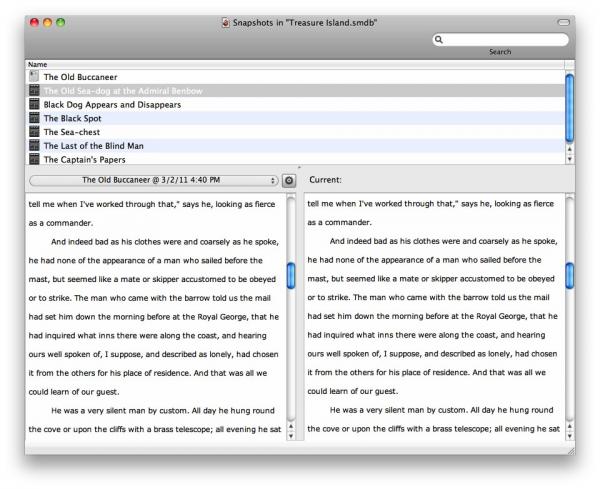Select The Old Sea-dog at the Admiral Benbow row
The image size is (600, 489).
(x=295, y=91)
